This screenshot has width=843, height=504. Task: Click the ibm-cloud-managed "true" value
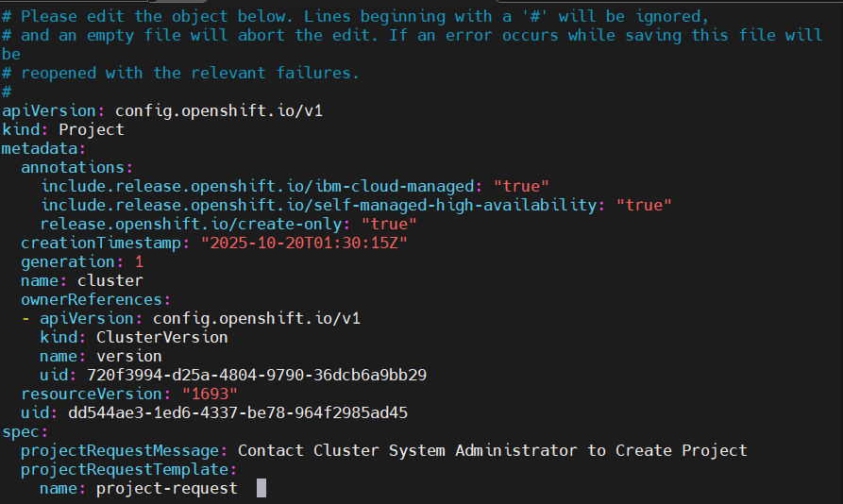coord(521,186)
